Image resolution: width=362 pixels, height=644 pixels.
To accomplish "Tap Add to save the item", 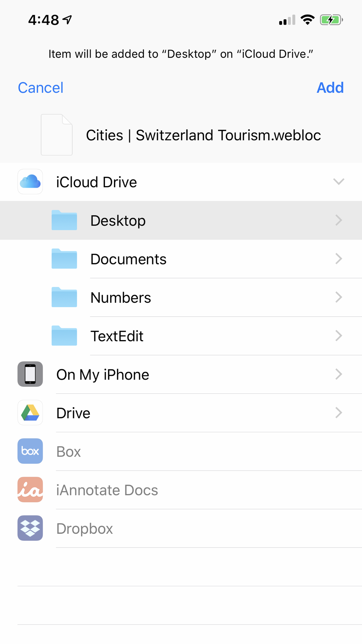I will 330,88.
